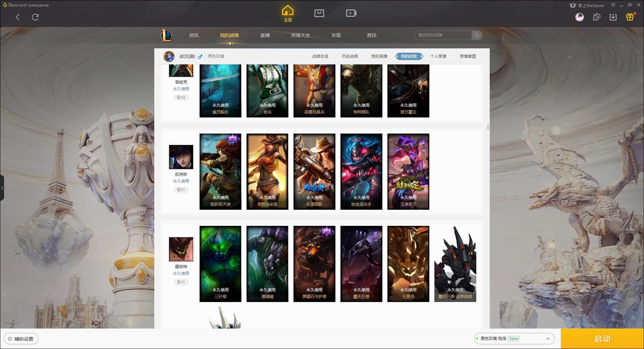
Task: Select the 凯特琳 champion portrait
Action: pyautogui.click(x=181, y=157)
